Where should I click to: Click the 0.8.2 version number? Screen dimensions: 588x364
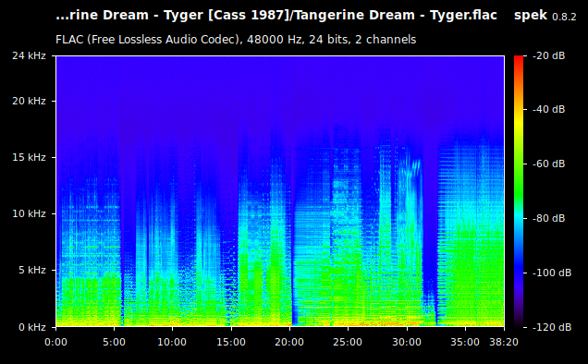pos(564,17)
